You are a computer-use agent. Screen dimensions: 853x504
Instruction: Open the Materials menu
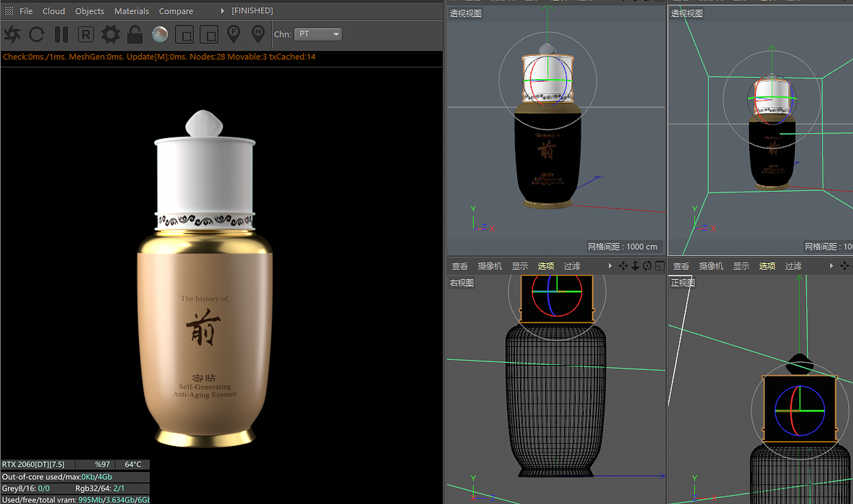pos(131,11)
